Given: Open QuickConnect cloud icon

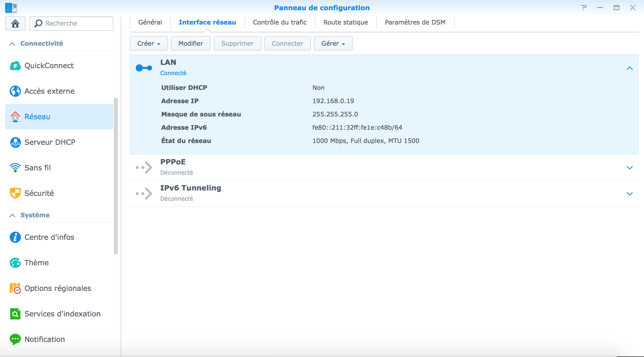Looking at the screenshot, I should click(x=15, y=66).
